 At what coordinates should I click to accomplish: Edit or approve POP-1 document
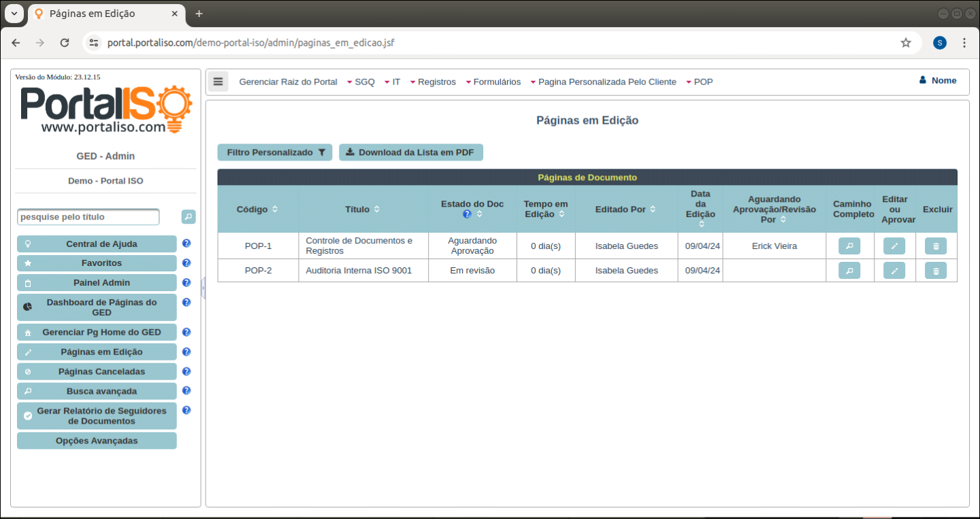(x=894, y=246)
